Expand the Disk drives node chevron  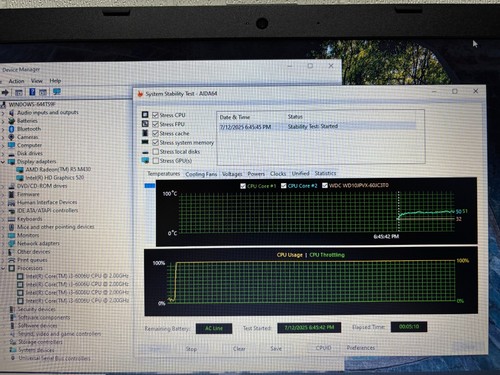(x=3, y=154)
